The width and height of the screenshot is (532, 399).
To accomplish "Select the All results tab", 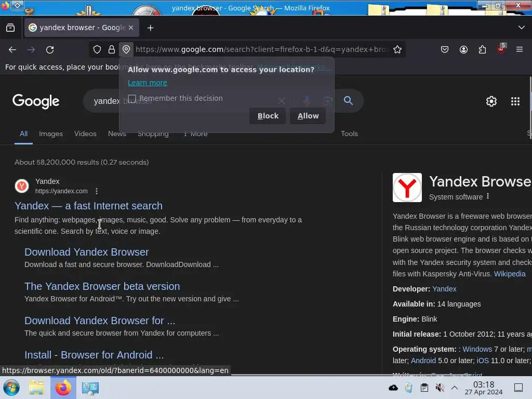I will tap(23, 134).
